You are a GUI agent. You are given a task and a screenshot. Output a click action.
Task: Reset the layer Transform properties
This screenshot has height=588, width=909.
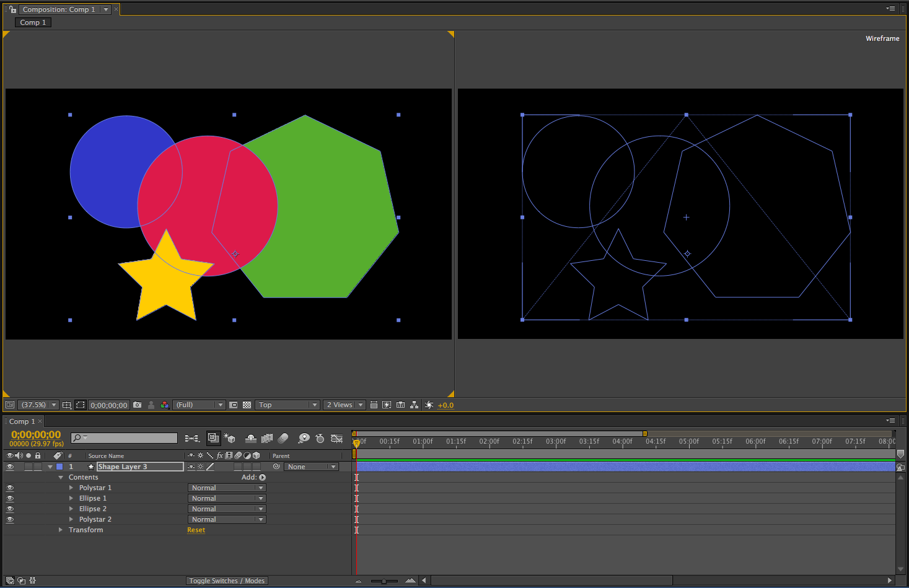point(196,530)
